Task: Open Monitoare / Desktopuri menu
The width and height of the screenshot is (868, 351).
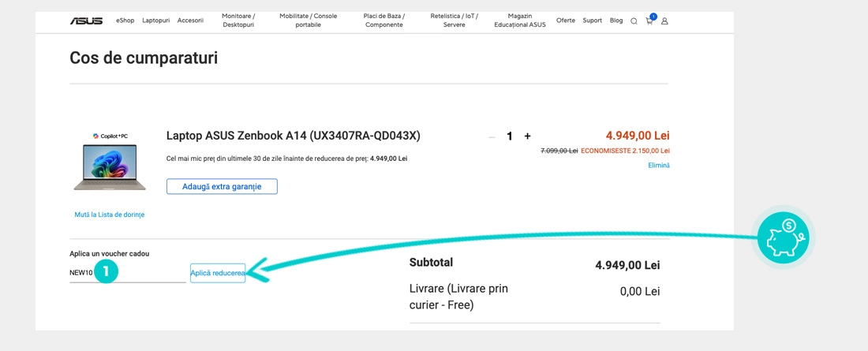Action: click(238, 21)
